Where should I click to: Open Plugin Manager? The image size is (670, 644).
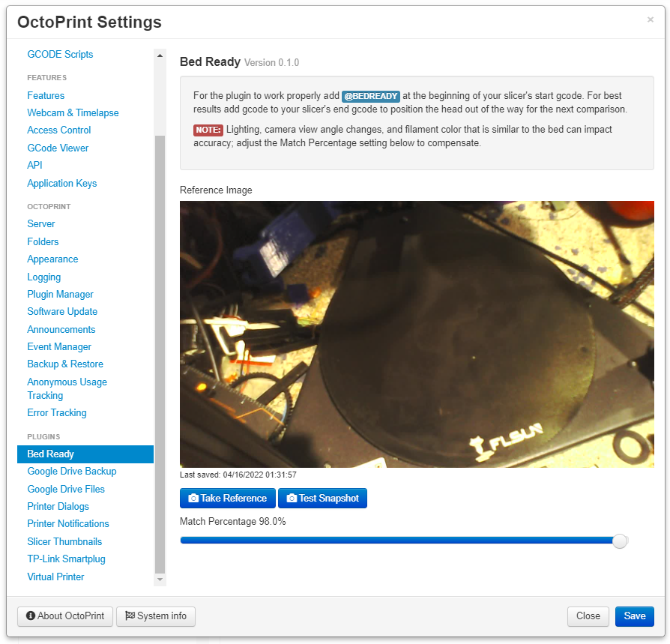[60, 295]
